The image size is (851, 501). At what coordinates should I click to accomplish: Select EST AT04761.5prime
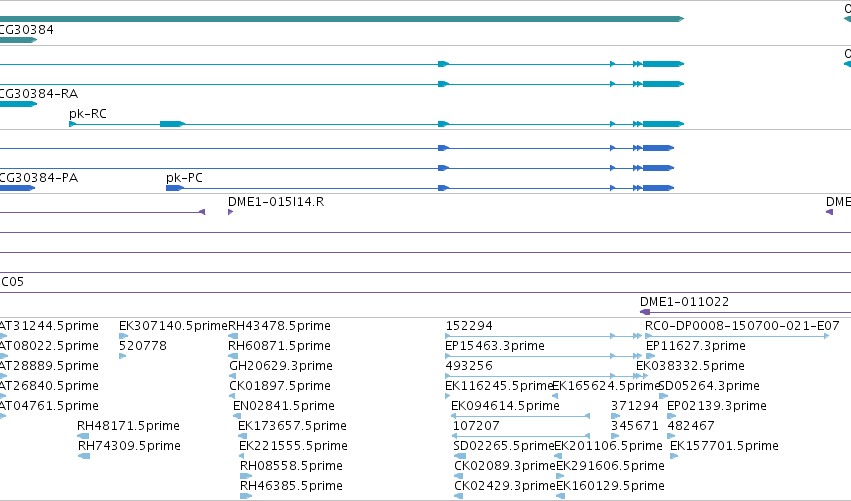pyautogui.click(x=49, y=406)
